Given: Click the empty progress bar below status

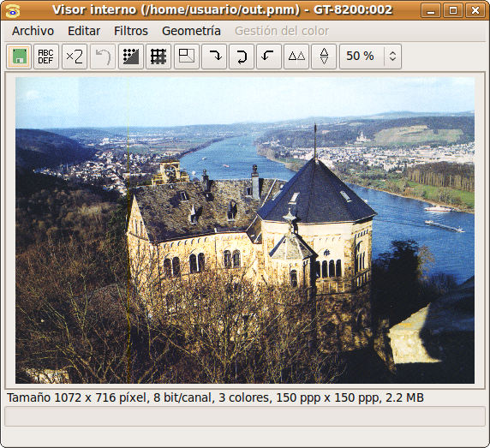Looking at the screenshot, I should [x=245, y=416].
